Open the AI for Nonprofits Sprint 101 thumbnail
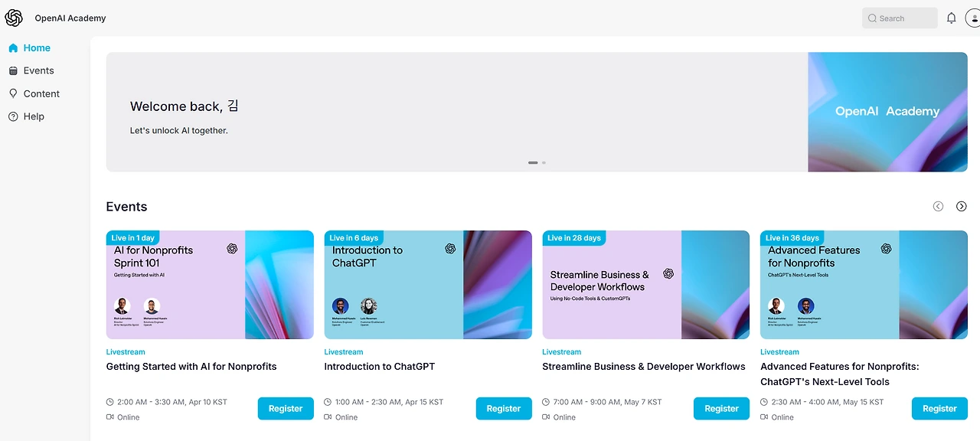The image size is (980, 441). click(x=210, y=285)
